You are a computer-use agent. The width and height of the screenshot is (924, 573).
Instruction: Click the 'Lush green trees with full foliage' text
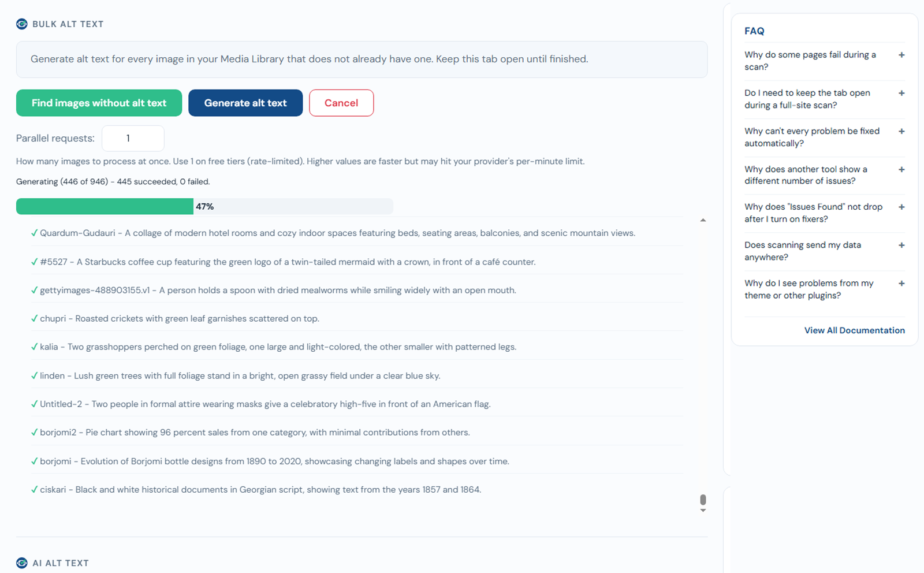[257, 375]
